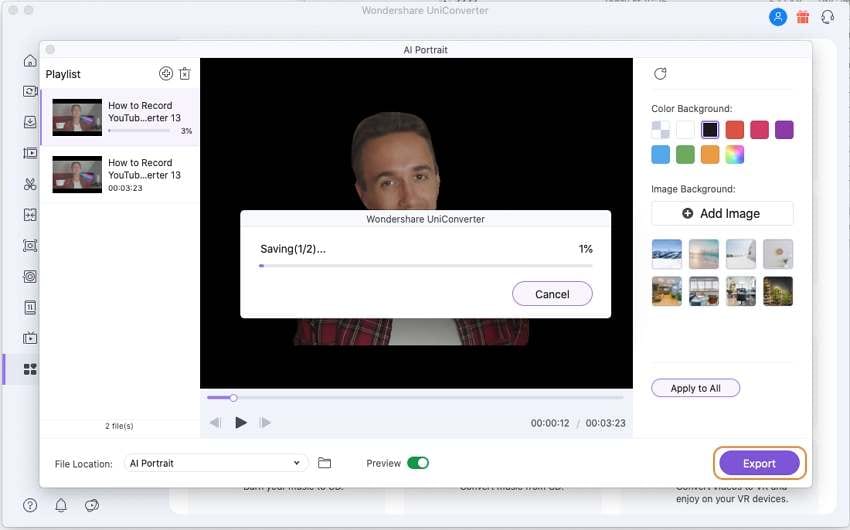The width and height of the screenshot is (850, 530).
Task: Open the Video Compressor sidebar icon
Action: click(30, 308)
